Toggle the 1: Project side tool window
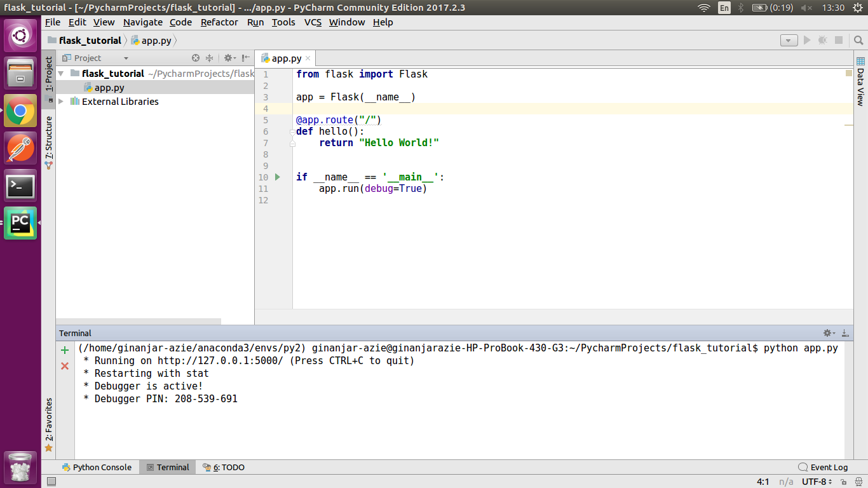The width and height of the screenshot is (868, 488). point(49,74)
